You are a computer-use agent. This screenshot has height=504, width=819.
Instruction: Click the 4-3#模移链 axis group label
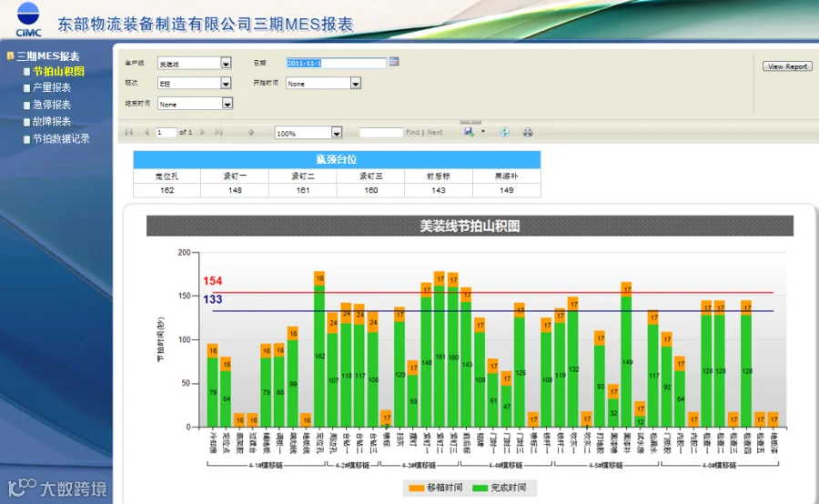(x=419, y=465)
